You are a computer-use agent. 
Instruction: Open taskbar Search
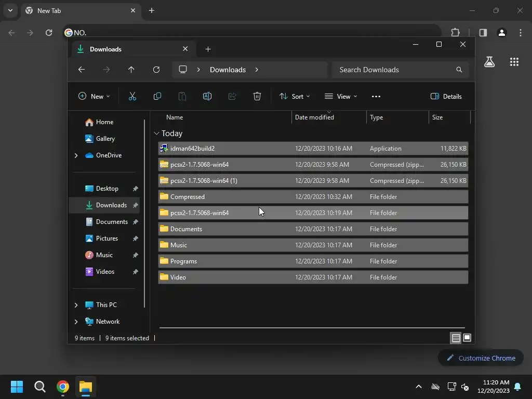coord(39,387)
